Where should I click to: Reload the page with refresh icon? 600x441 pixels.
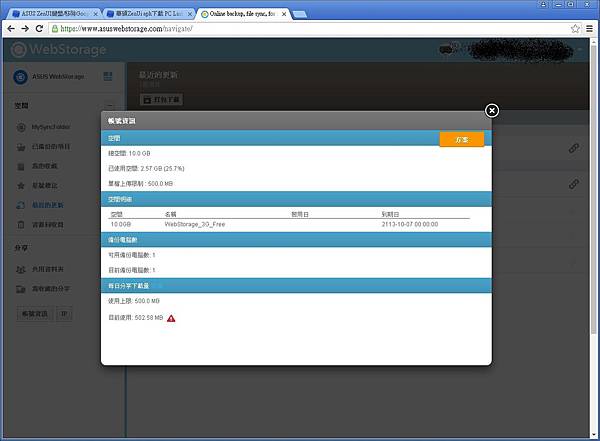coord(39,29)
